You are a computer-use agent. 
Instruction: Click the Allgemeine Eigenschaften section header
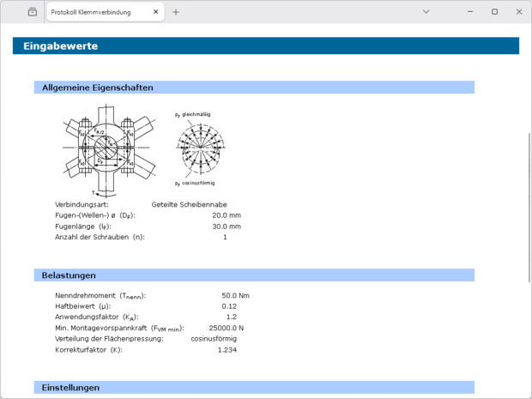[x=253, y=88]
